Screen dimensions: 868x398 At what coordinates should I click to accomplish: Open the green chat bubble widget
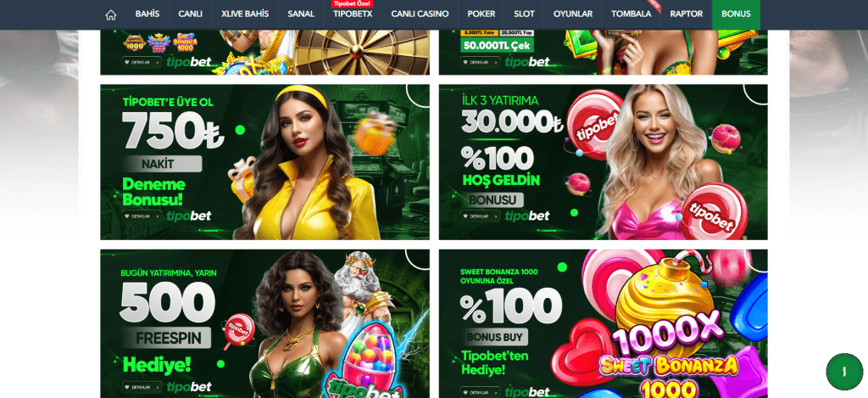844,372
